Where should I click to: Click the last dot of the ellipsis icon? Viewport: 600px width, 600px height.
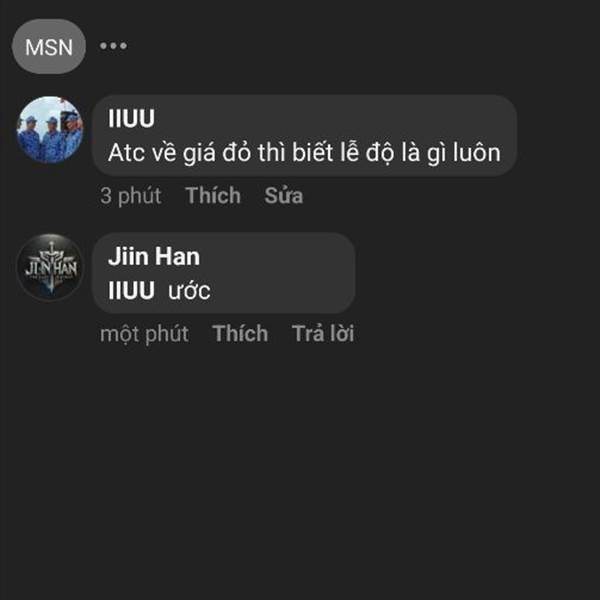coord(123,46)
